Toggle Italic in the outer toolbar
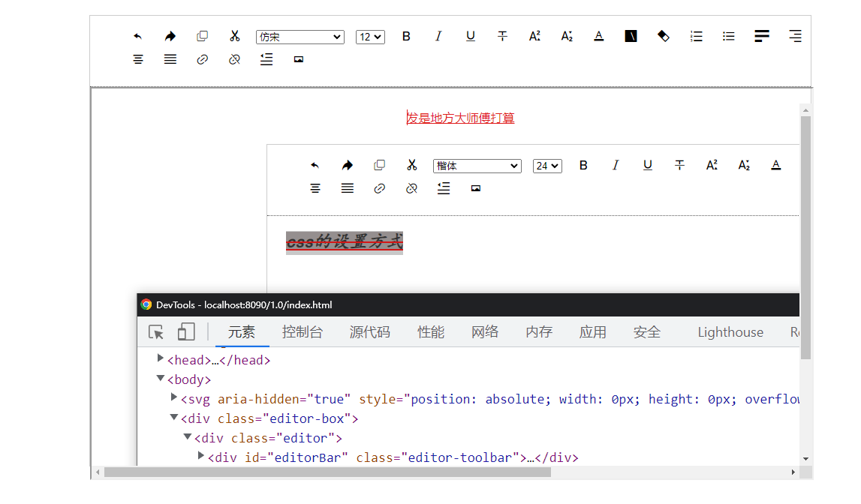Viewport: 861px width, 504px height. pos(438,36)
